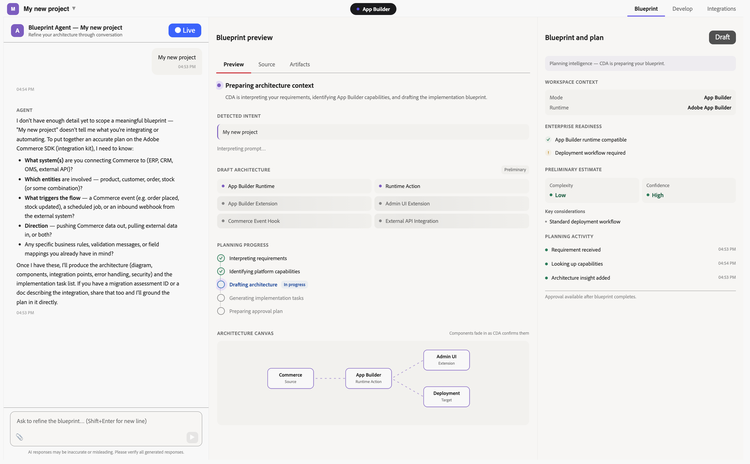
Task: Switch to the Source tab
Action: tap(266, 64)
